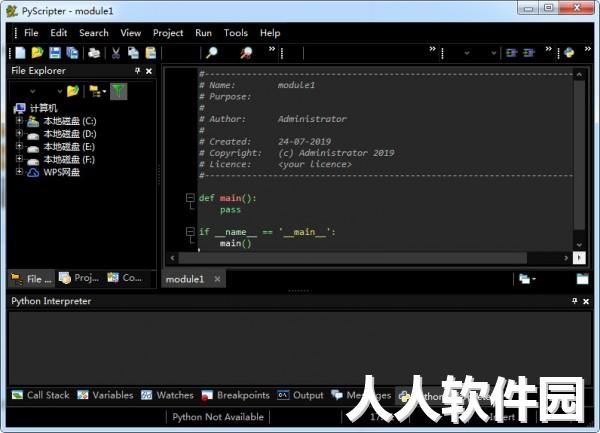Viewport: 600px width, 433px height.
Task: Open the View menu
Action: point(130,33)
